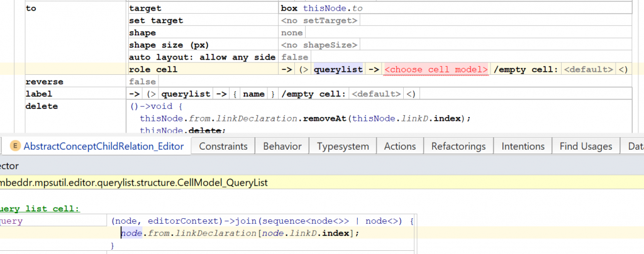Switch to the Find Usages tab
The image size is (644, 254).
click(586, 146)
